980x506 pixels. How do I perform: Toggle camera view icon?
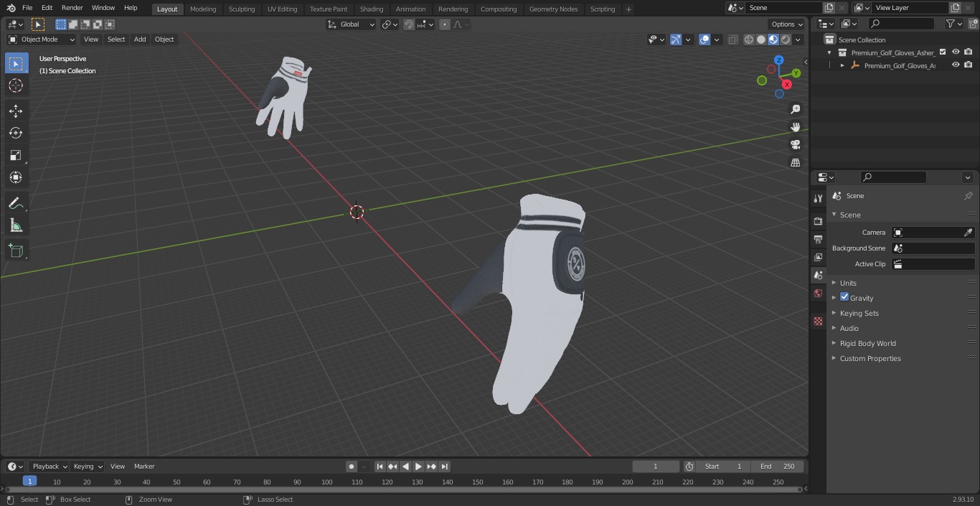point(795,144)
